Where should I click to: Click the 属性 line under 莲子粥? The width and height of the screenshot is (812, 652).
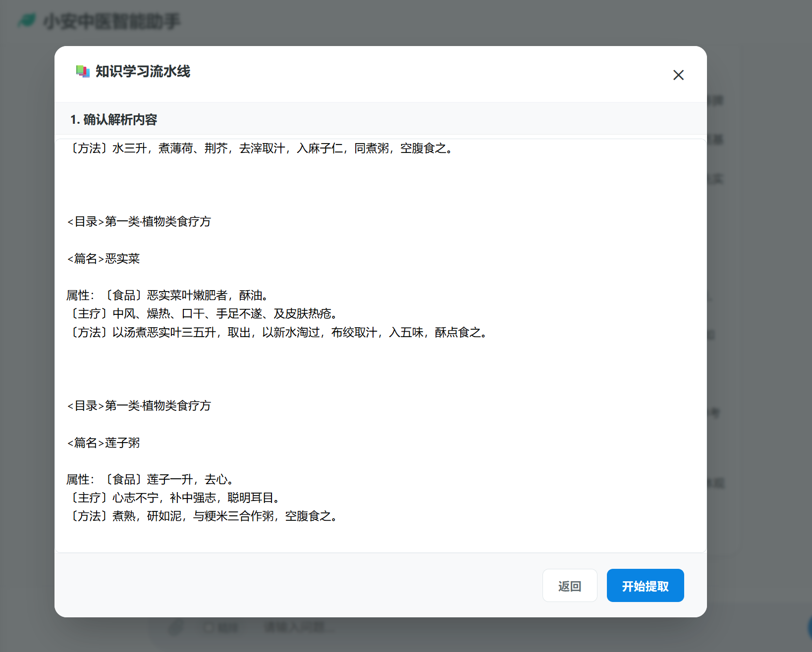pos(149,479)
